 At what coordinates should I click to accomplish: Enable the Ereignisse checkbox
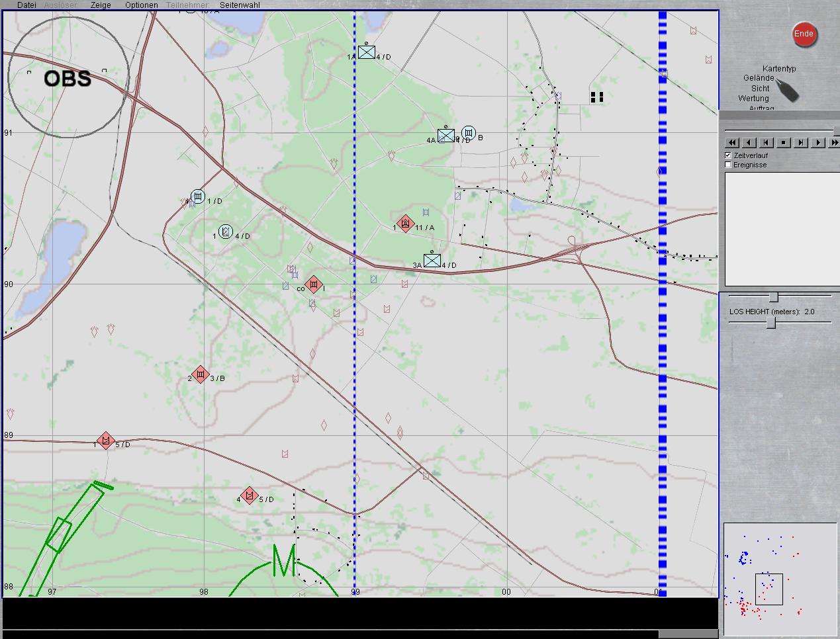coord(728,165)
